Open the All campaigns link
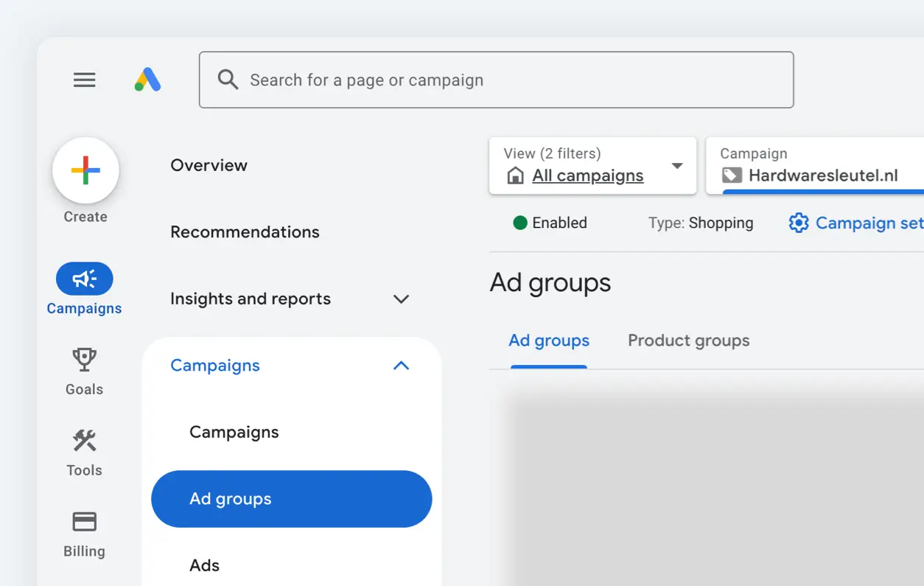 [x=587, y=176]
